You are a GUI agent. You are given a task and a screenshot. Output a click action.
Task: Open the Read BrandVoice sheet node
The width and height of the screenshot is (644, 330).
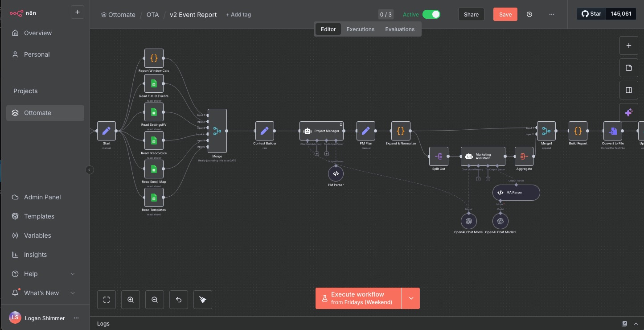[154, 140]
